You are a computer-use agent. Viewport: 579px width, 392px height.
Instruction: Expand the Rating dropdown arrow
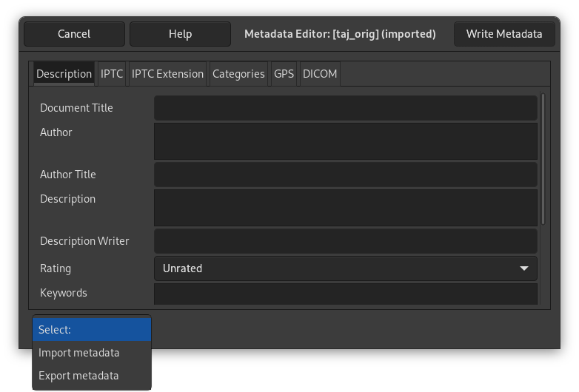tap(523, 268)
